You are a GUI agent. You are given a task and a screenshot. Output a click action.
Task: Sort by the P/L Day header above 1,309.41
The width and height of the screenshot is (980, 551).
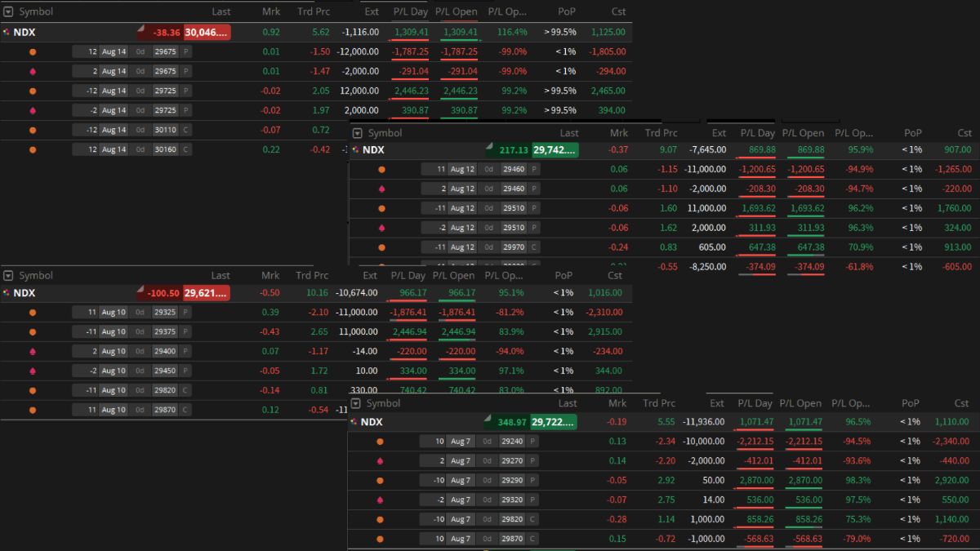tap(409, 12)
